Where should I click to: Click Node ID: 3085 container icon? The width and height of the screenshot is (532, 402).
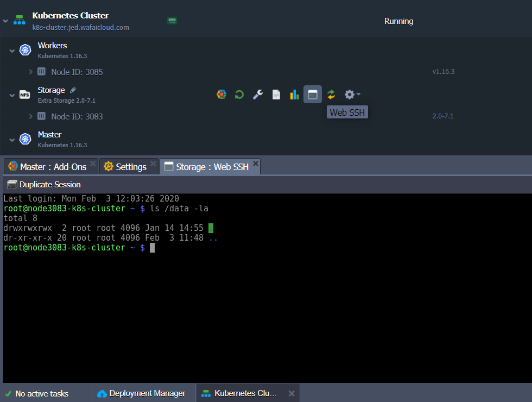(x=41, y=71)
